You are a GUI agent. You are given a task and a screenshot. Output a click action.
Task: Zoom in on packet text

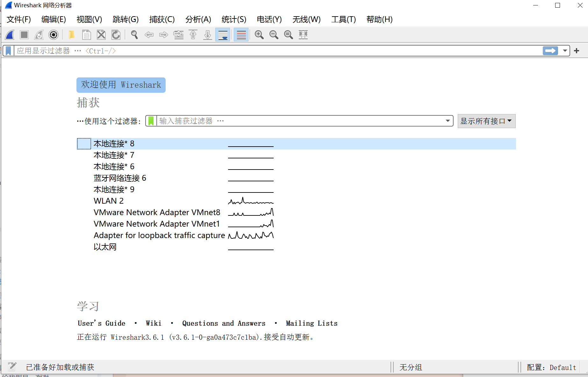pos(259,35)
